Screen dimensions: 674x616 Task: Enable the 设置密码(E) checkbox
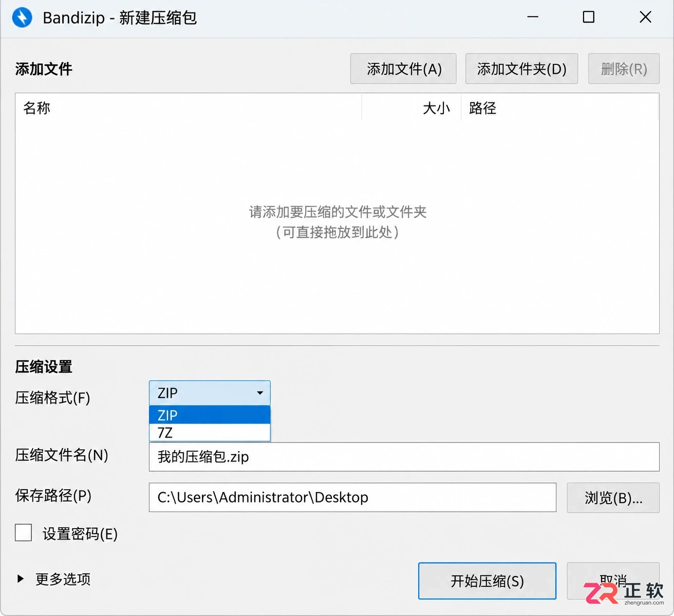pos(24,533)
